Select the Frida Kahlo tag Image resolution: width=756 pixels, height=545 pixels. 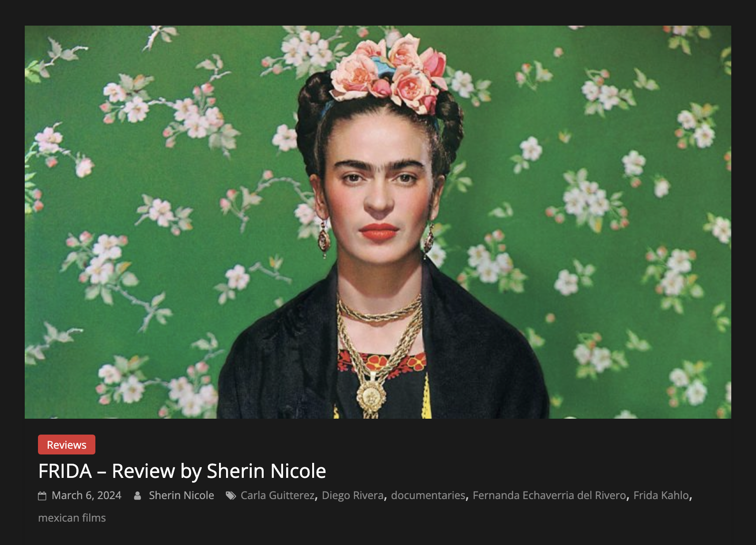tap(661, 496)
